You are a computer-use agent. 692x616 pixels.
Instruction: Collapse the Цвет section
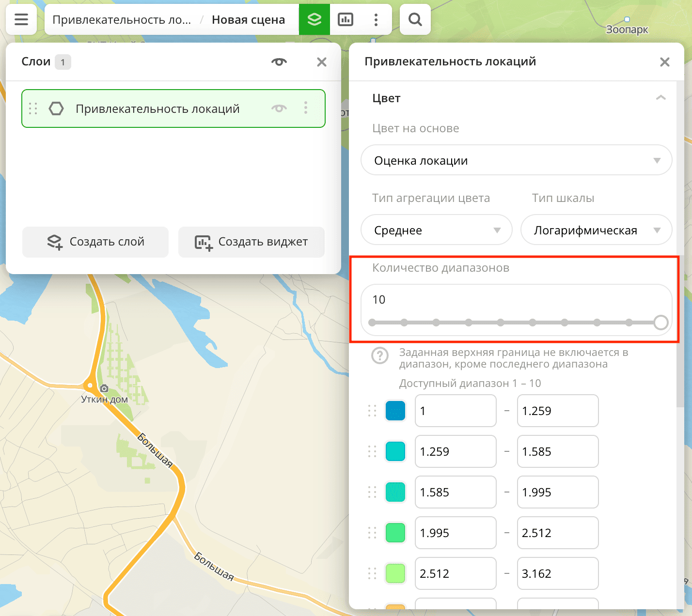(661, 98)
